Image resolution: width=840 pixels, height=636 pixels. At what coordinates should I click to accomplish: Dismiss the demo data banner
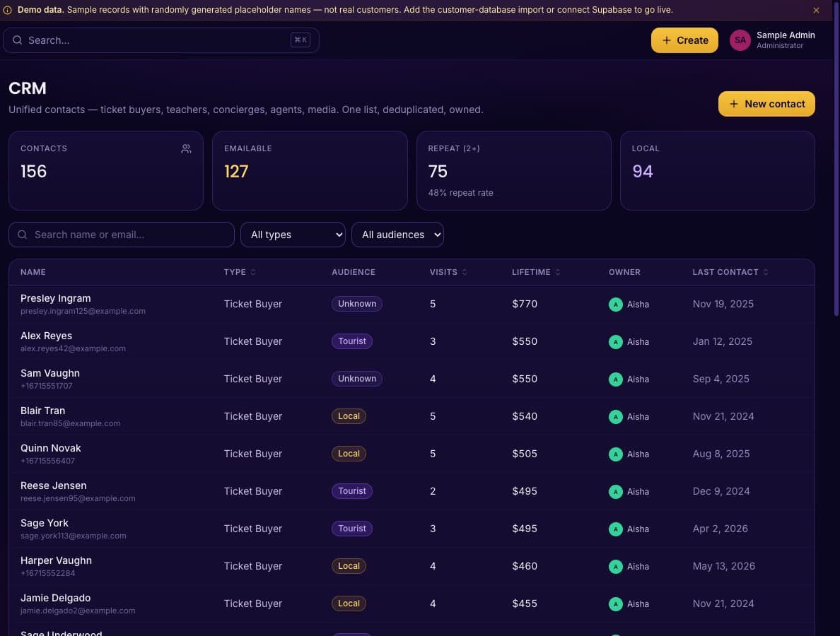coord(816,10)
